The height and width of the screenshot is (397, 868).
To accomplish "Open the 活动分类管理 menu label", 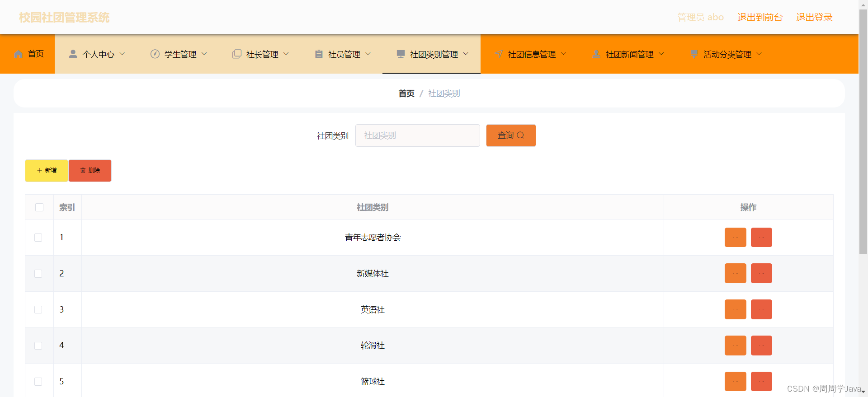I will (727, 54).
